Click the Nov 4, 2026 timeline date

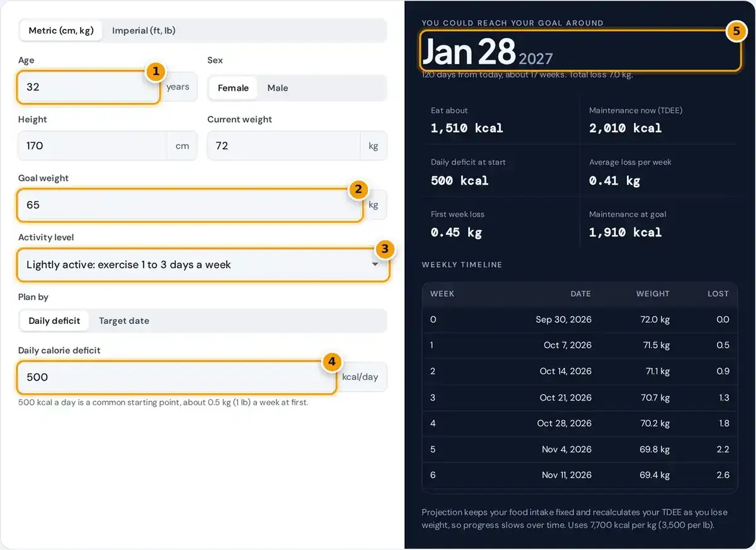(x=566, y=449)
